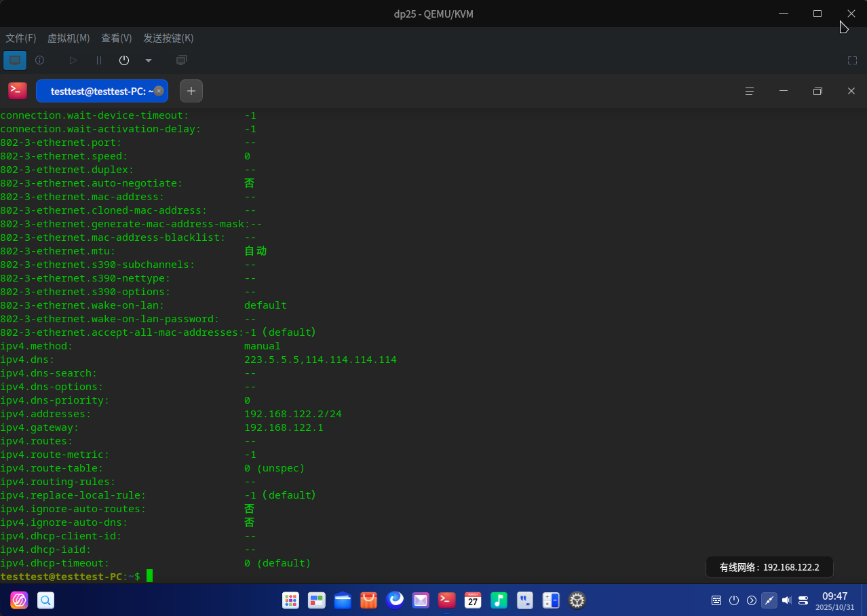Open the calendar app in the dock
The image size is (867, 616).
pyautogui.click(x=473, y=600)
